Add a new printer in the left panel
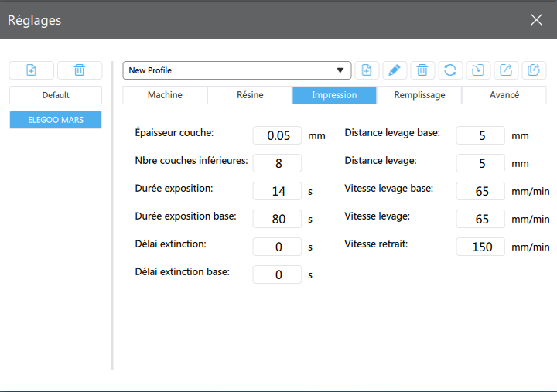Image resolution: width=557 pixels, height=392 pixels. [31, 70]
